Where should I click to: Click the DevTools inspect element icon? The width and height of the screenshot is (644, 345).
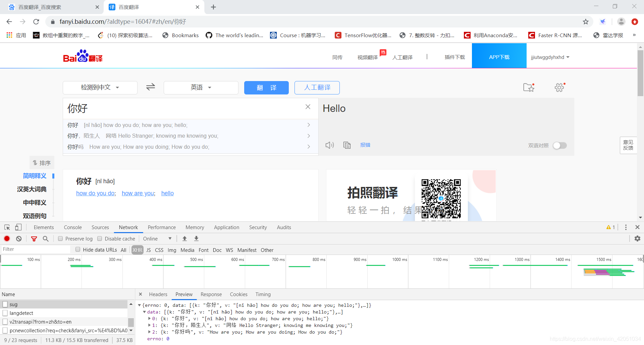[x=7, y=227]
